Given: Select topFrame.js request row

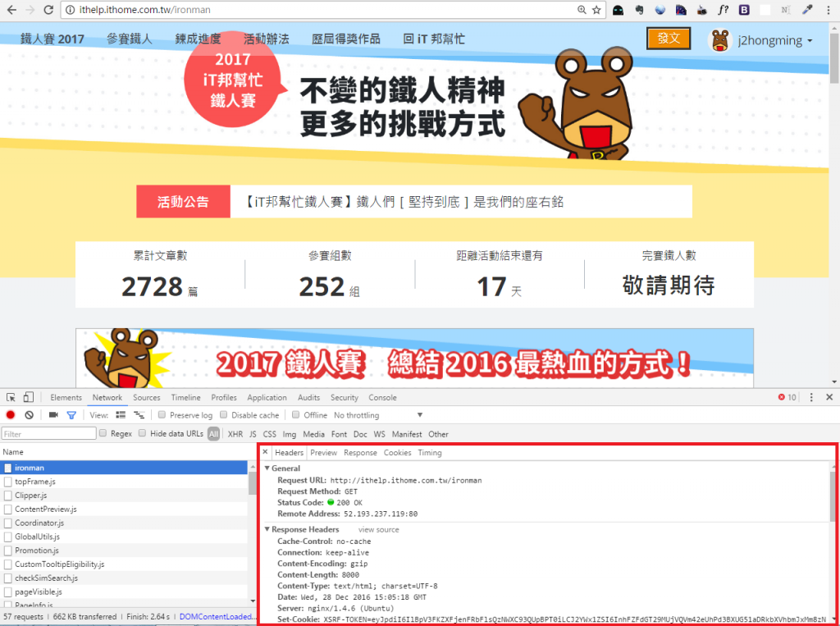Looking at the screenshot, I should coord(125,482).
